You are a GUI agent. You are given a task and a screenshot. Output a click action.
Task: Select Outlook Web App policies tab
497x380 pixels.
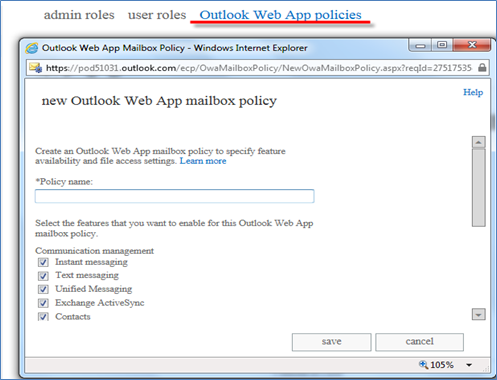280,15
